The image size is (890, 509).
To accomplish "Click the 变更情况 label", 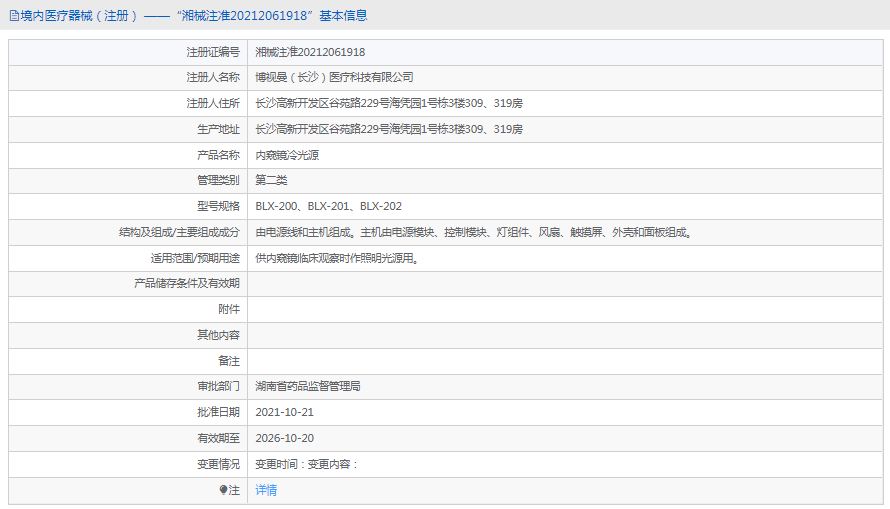I will click(x=219, y=465).
